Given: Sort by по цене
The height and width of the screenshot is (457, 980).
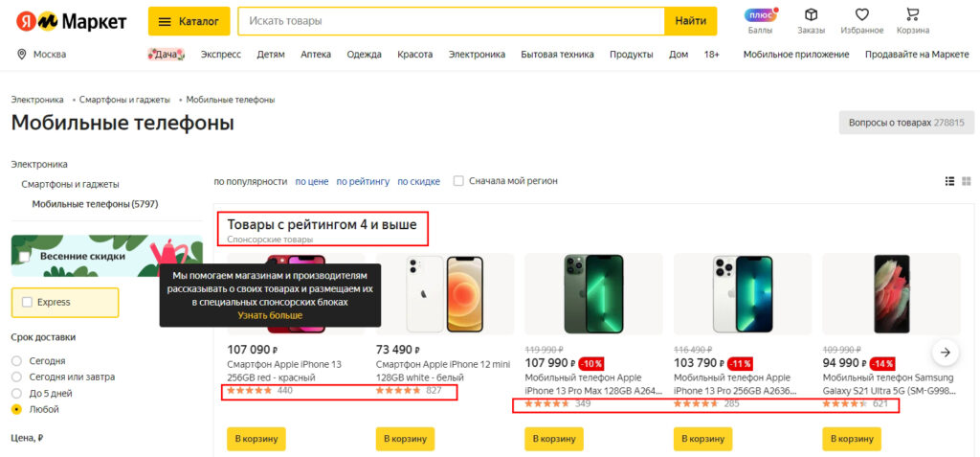Looking at the screenshot, I should 312,181.
